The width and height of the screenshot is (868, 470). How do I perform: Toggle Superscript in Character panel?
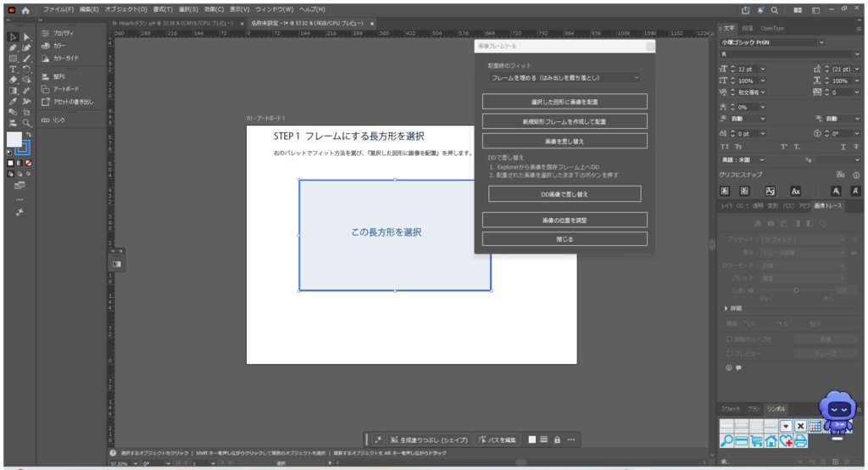coord(784,147)
